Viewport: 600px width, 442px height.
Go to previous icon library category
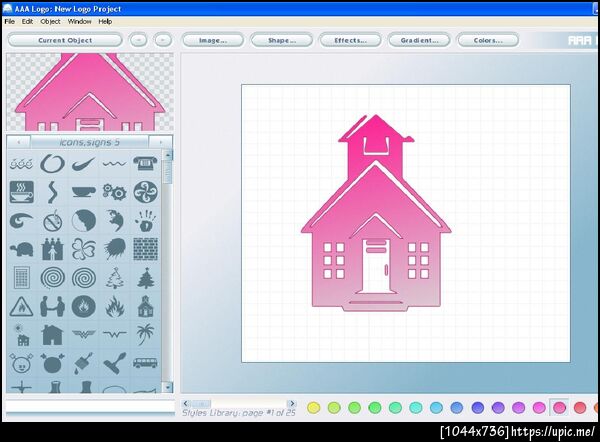19,142
